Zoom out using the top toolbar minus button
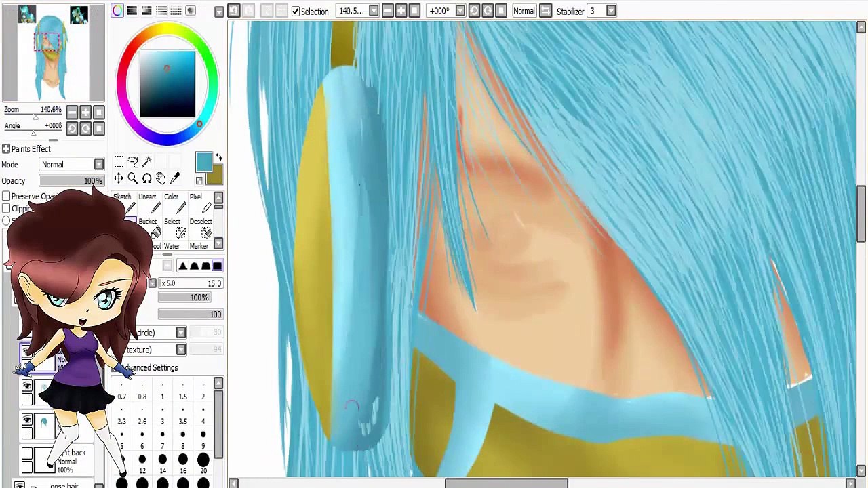The image size is (868, 488). (x=387, y=11)
